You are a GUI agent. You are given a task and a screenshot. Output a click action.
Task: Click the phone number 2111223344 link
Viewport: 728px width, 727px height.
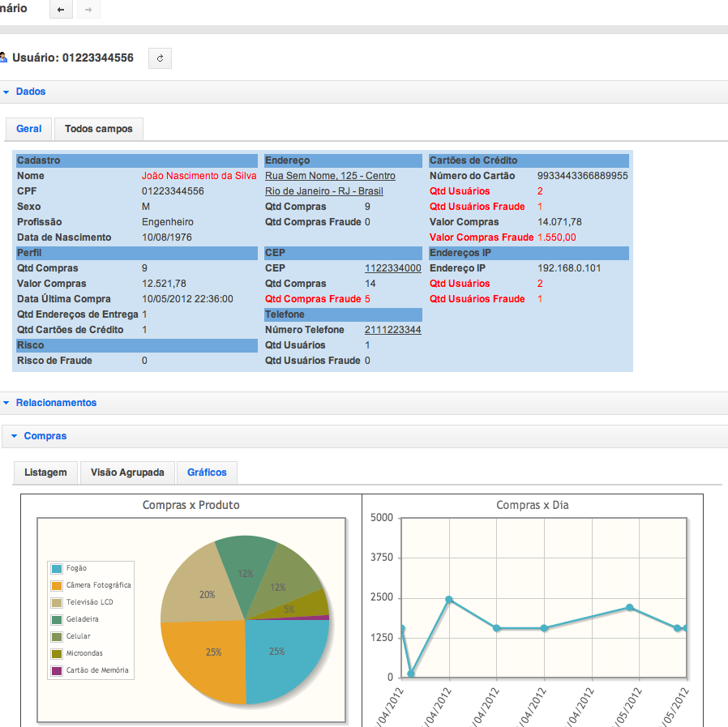pyautogui.click(x=393, y=330)
